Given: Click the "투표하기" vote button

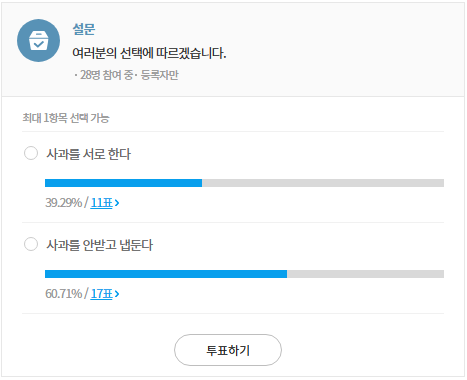Looking at the screenshot, I should tap(228, 350).
